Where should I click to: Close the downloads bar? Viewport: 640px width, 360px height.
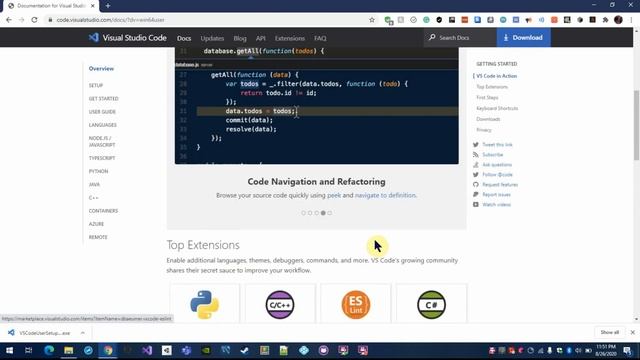click(633, 332)
